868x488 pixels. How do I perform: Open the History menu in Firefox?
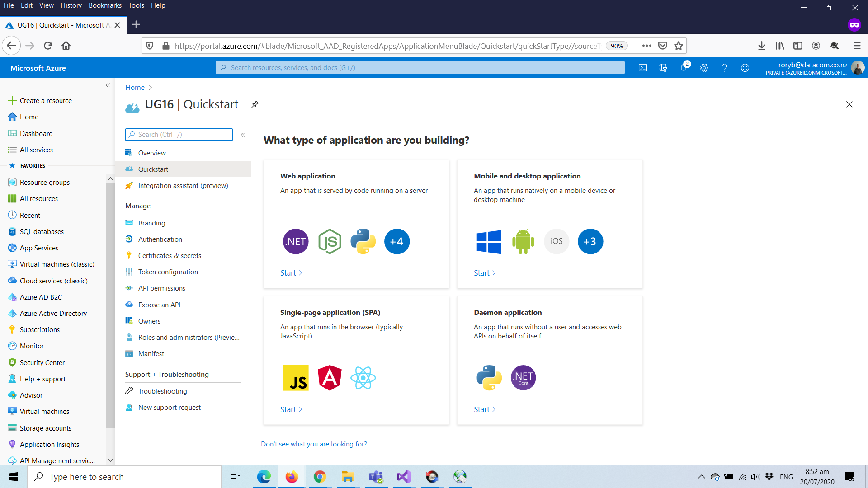71,5
